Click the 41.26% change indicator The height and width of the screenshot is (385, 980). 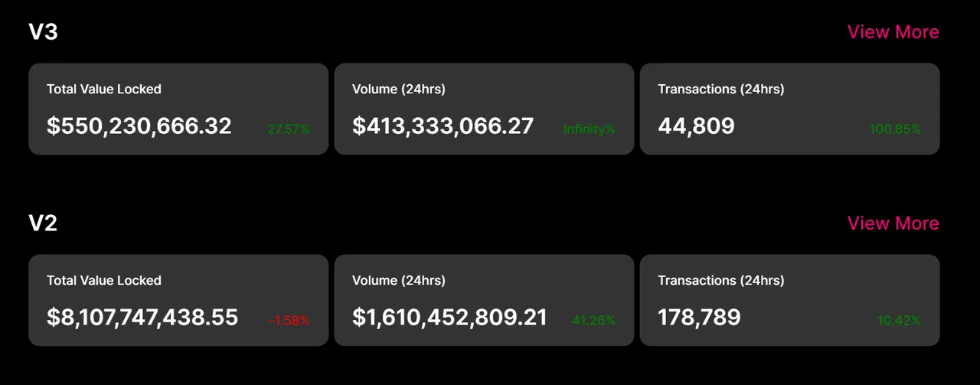tap(594, 321)
